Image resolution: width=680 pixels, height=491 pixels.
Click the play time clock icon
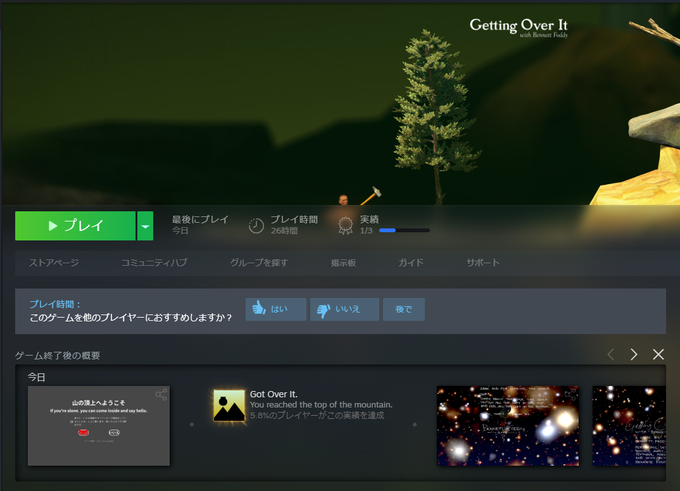(x=256, y=226)
